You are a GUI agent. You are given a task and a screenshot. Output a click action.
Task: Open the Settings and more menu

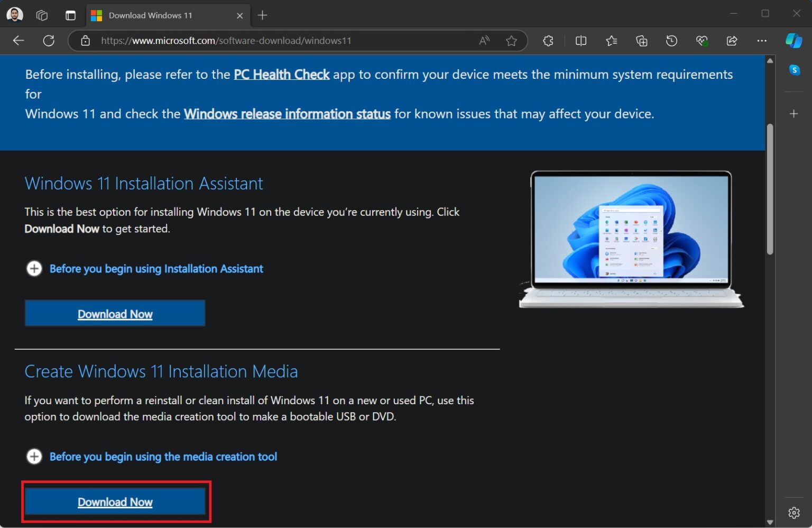[x=762, y=40]
